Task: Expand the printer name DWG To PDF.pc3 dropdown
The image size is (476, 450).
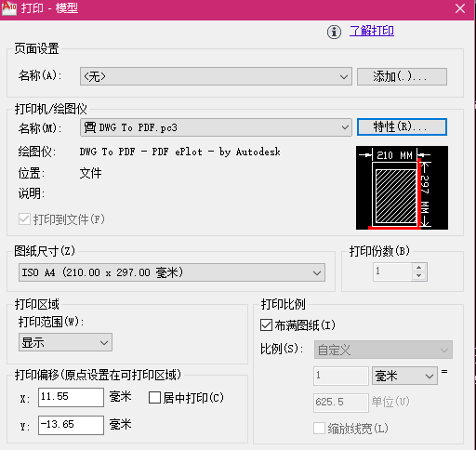Action: coord(216,127)
